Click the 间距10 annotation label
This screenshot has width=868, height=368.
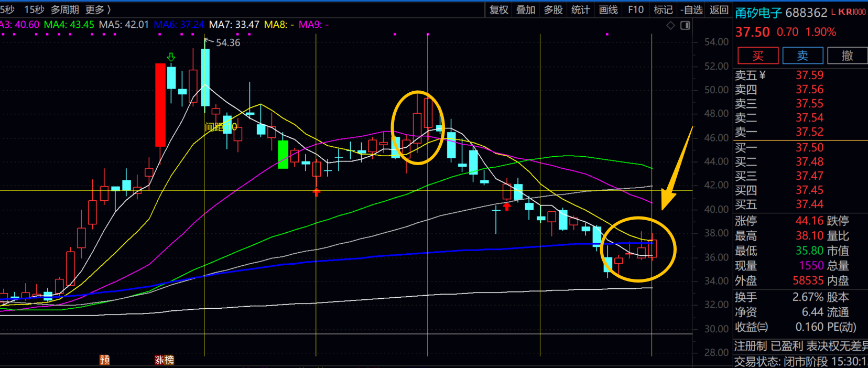(x=221, y=127)
